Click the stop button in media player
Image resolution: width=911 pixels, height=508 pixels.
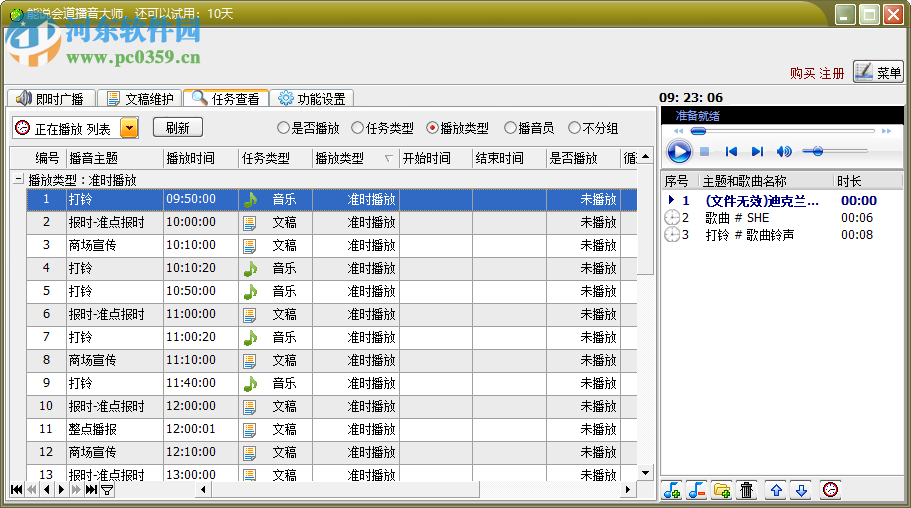pyautogui.click(x=704, y=151)
